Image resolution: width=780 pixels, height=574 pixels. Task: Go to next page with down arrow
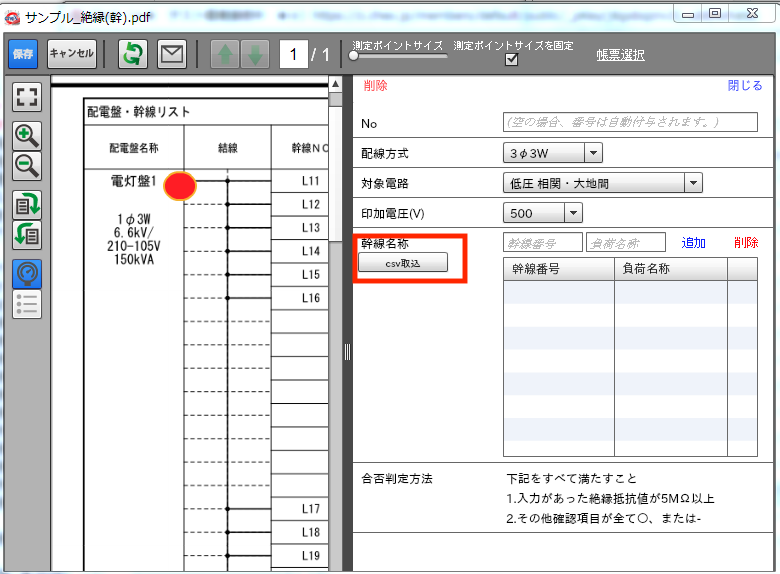coord(254,54)
